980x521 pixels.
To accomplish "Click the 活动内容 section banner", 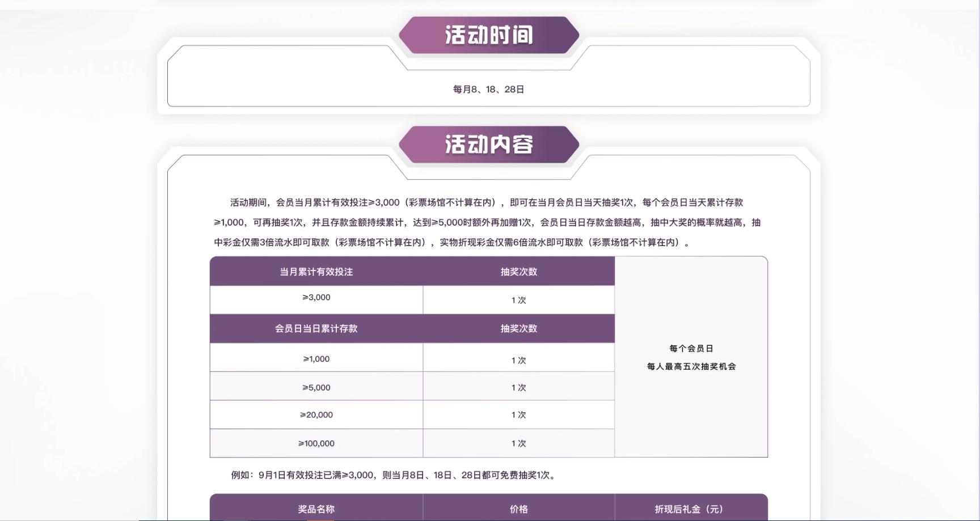I will coord(488,145).
